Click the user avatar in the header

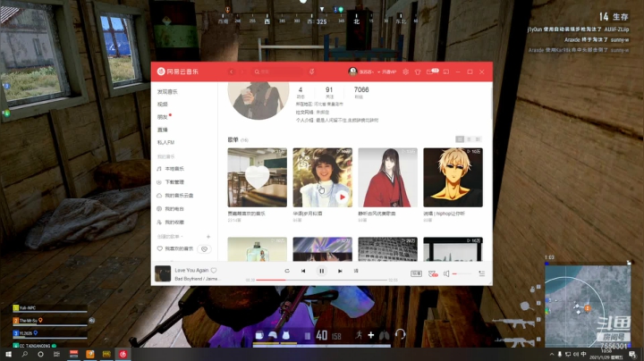352,71
